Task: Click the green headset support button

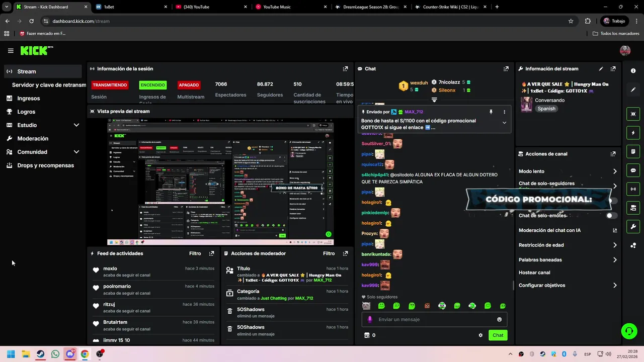Action: tap(629, 331)
